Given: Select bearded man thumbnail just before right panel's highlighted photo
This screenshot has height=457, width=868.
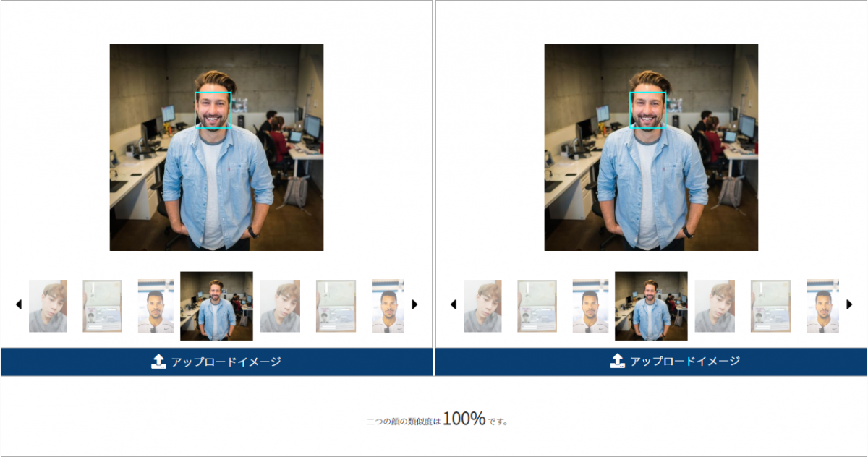Looking at the screenshot, I should click(x=591, y=306).
